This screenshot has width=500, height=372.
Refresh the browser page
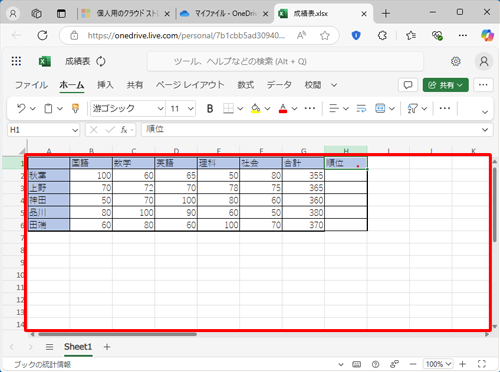[x=42, y=35]
